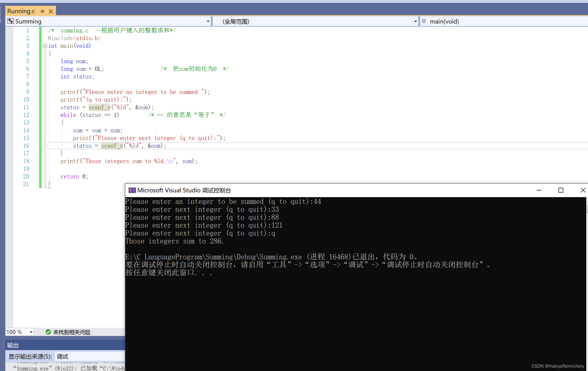This screenshot has height=371, width=588.
Task: Click the Summing project icon
Action: [x=10, y=21]
